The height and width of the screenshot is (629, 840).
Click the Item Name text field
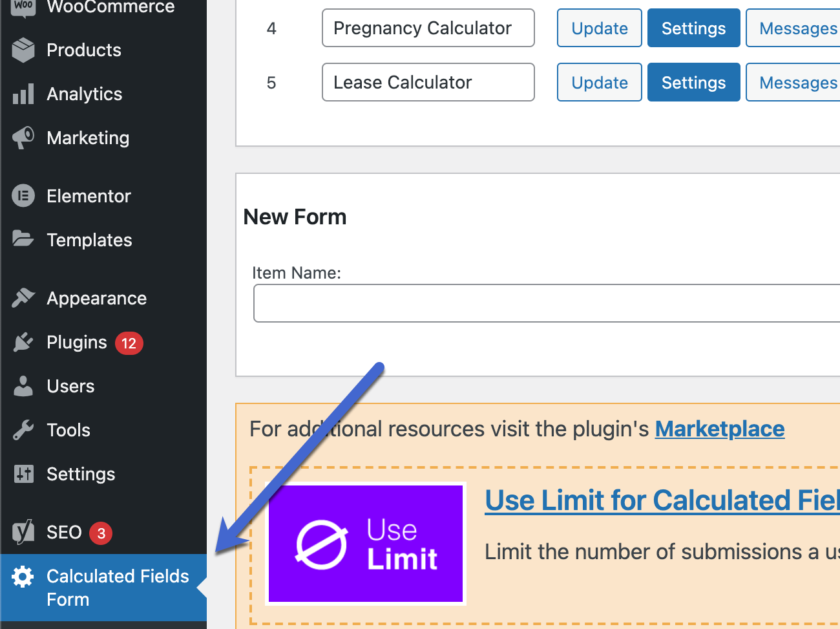pyautogui.click(x=547, y=303)
